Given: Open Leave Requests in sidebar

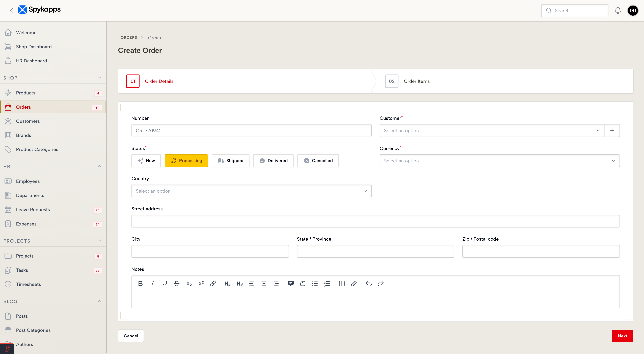Looking at the screenshot, I should click(x=33, y=210).
